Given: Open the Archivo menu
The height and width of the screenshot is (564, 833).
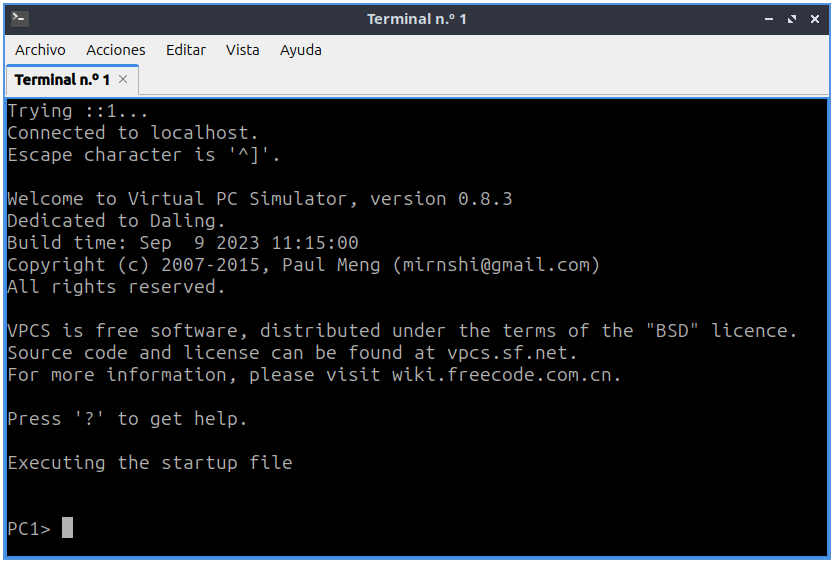Looking at the screenshot, I should (40, 50).
